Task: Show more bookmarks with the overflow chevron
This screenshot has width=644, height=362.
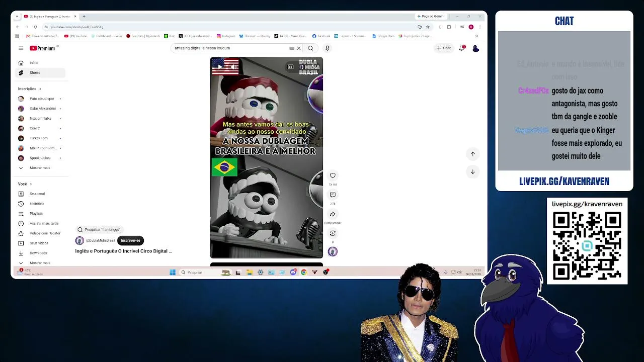Action: coord(476,36)
